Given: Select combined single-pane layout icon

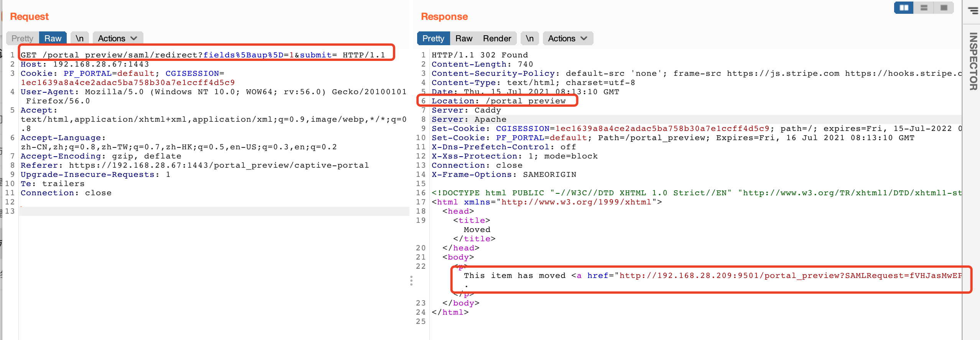Looking at the screenshot, I should pos(944,8).
